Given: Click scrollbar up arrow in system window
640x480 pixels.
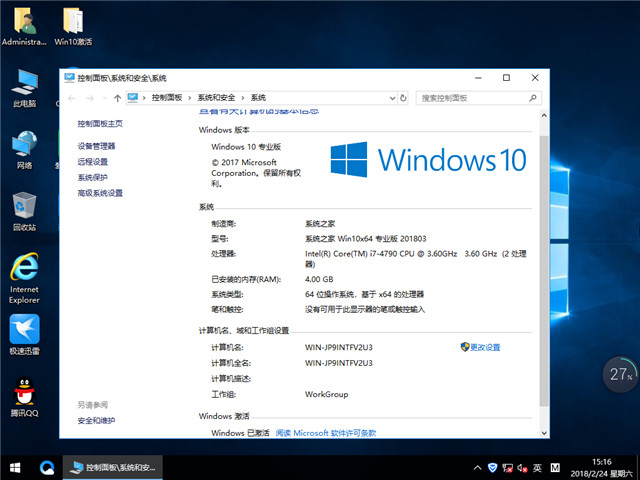Looking at the screenshot, I should coord(544,116).
